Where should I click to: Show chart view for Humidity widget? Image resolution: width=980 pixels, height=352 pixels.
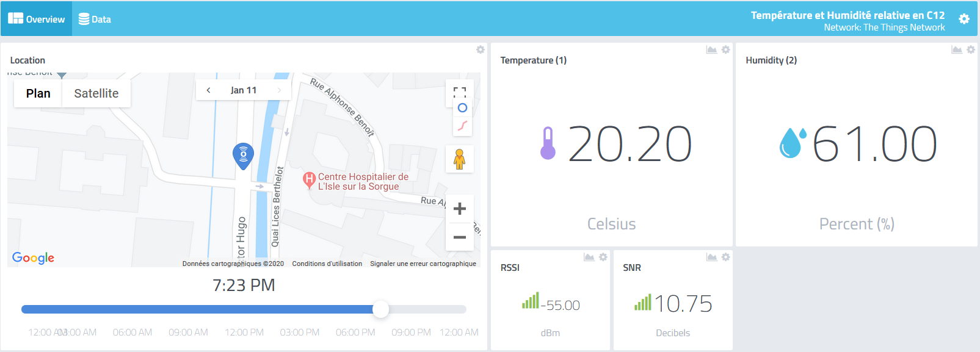tap(957, 49)
